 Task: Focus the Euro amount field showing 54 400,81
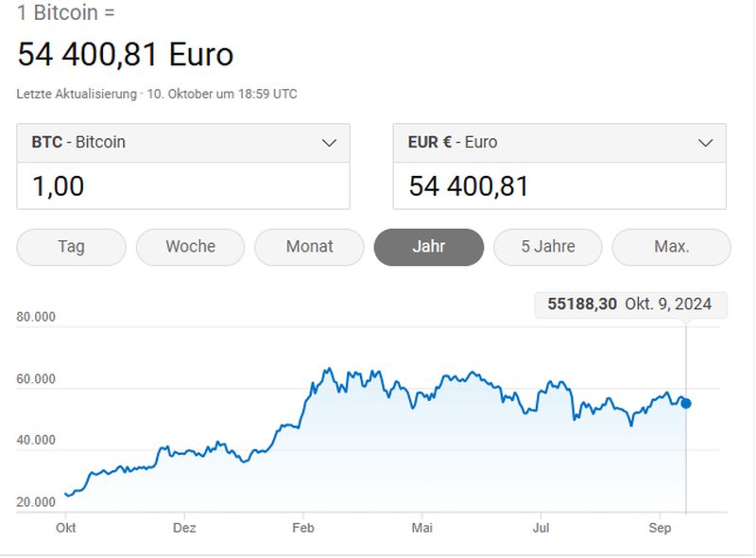559,185
